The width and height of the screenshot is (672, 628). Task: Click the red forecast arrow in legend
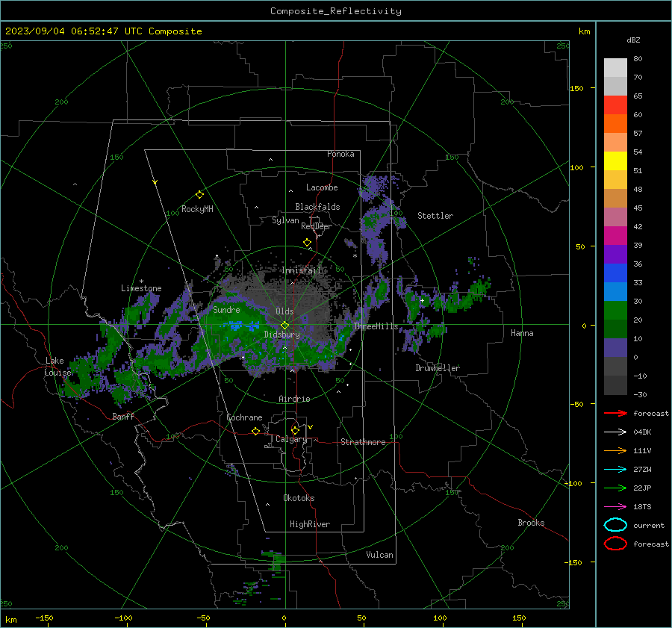[615, 413]
